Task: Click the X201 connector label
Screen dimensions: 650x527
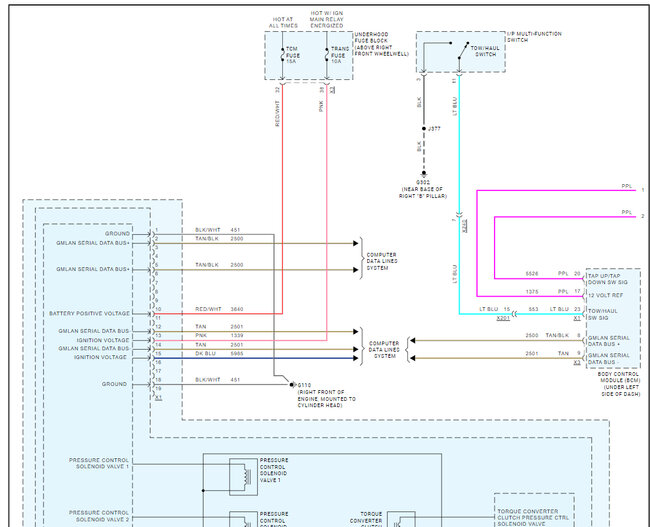Action: click(x=503, y=318)
